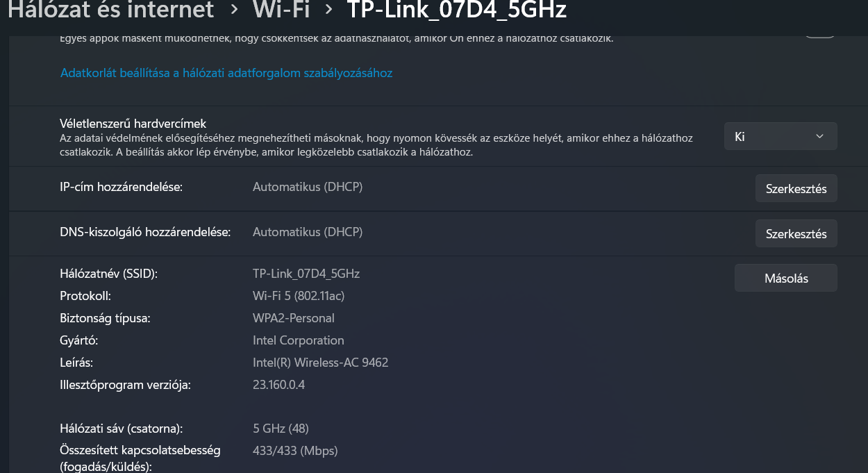Screen dimensions: 868x473
Task: Click the chevron after Hálózat és internet breadcrumb
Action: tap(234, 10)
